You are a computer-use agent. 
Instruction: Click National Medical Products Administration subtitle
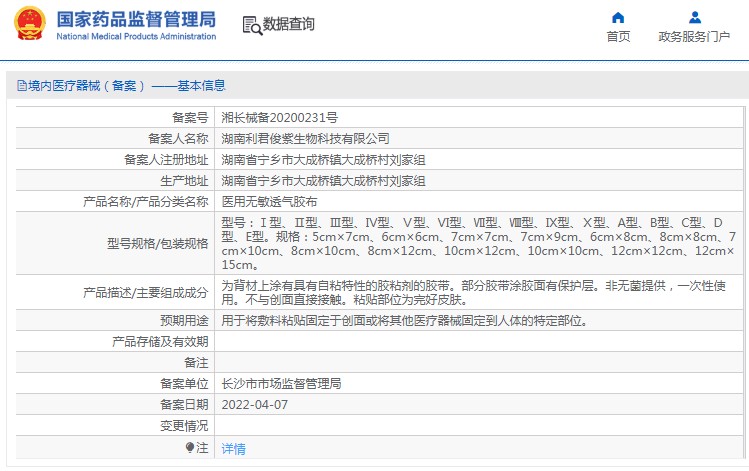coord(136,36)
